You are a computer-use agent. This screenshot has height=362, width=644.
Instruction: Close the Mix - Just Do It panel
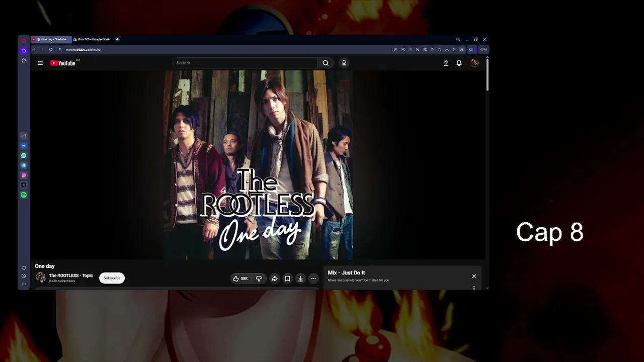[x=474, y=276]
